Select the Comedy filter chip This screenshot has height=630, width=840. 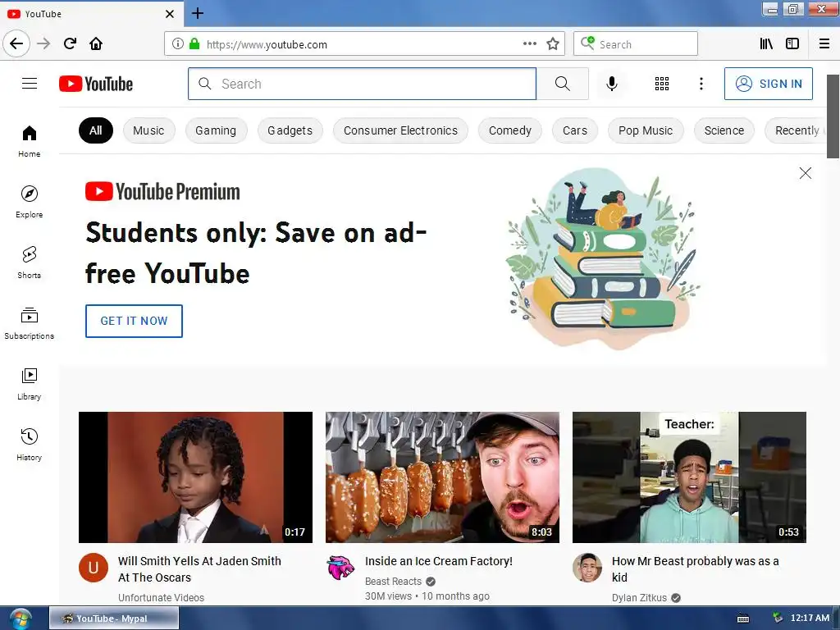tap(510, 130)
